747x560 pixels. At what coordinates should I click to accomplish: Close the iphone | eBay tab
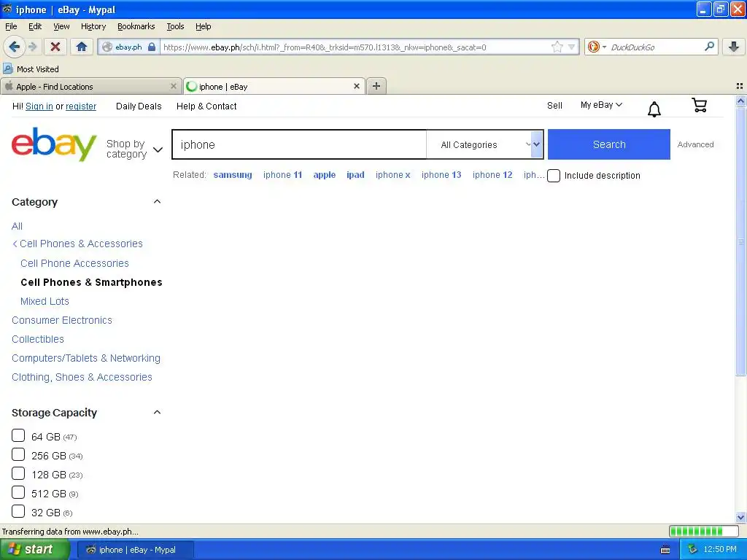356,86
